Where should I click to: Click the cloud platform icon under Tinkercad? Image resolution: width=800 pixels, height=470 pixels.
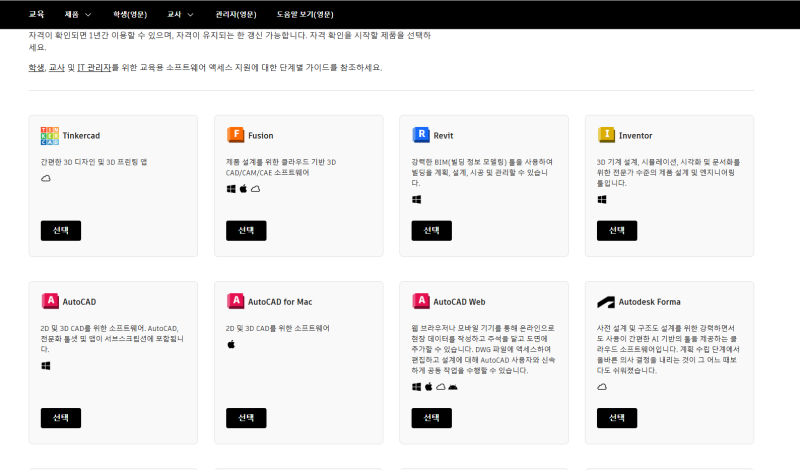point(46,178)
